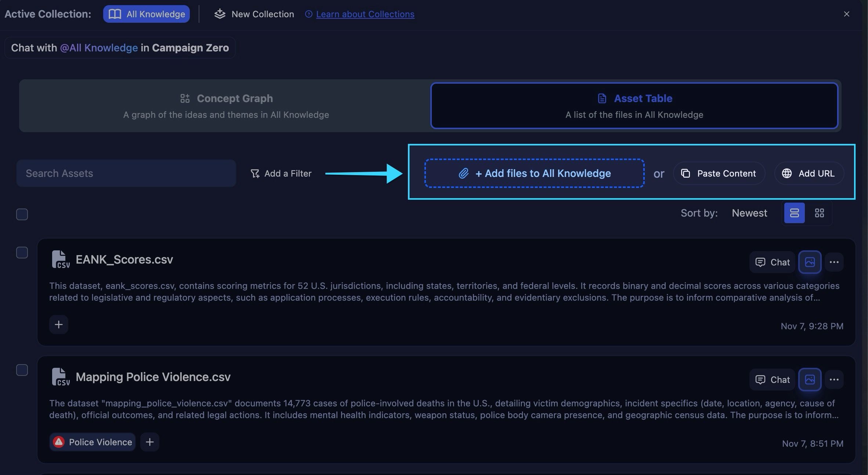Open image preview for EANK_Scores.csv
The height and width of the screenshot is (475, 868).
tap(810, 262)
